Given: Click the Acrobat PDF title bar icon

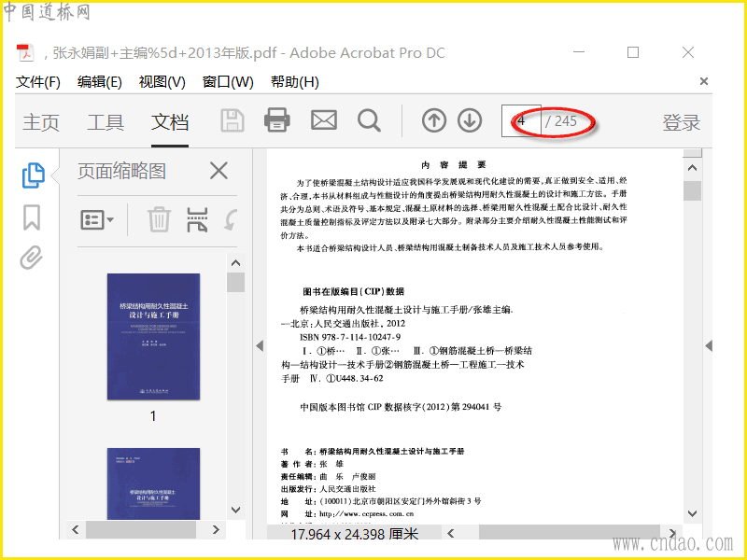Looking at the screenshot, I should click(25, 52).
